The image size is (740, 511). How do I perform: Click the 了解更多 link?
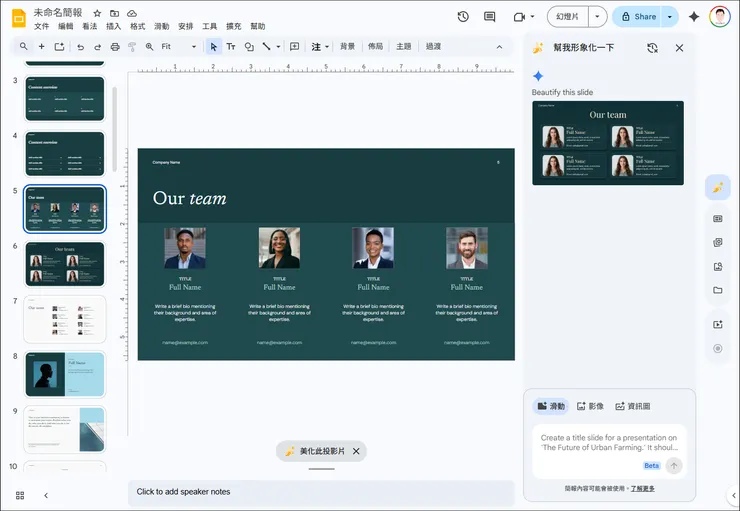point(642,488)
